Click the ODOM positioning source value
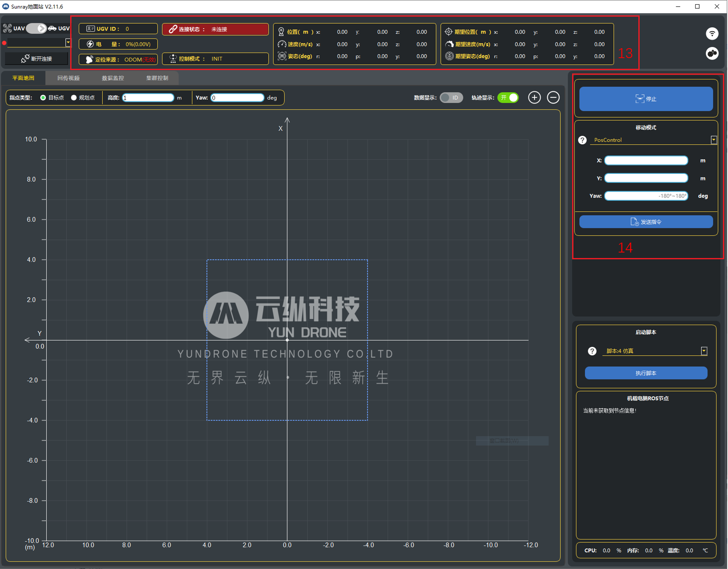This screenshot has width=728, height=569. 133,60
